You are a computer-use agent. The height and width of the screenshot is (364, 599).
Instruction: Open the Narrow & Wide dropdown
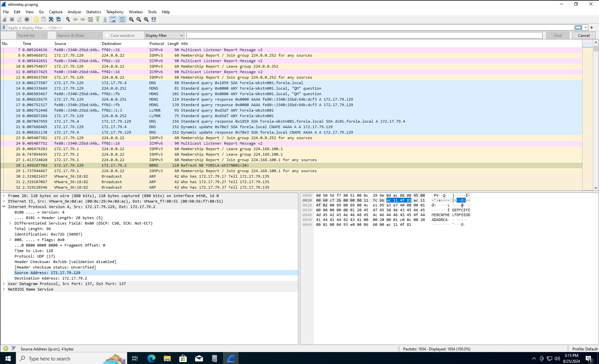(x=79, y=36)
